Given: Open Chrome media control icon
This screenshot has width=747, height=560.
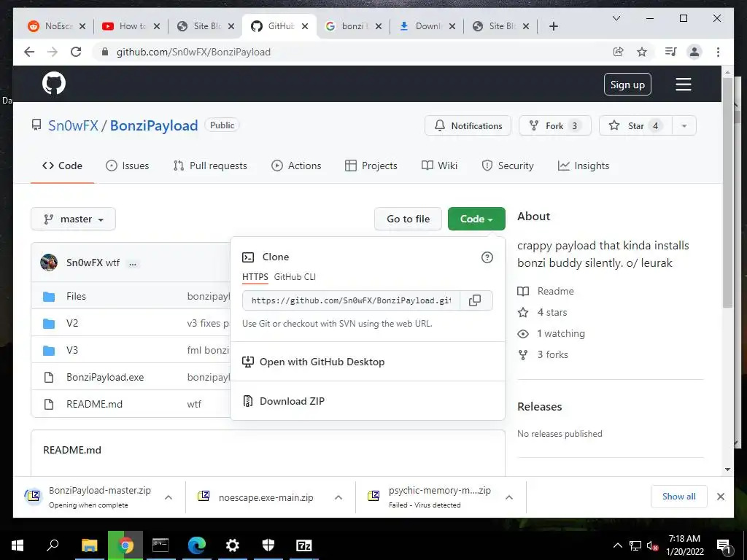Looking at the screenshot, I should (671, 52).
